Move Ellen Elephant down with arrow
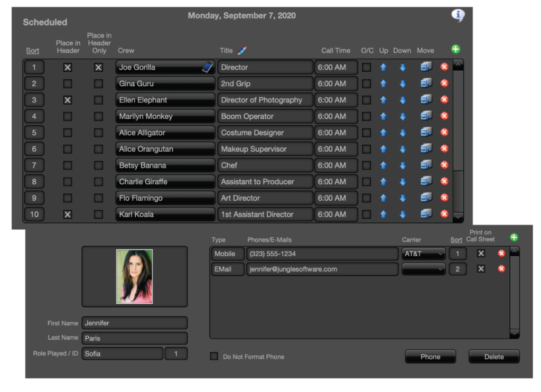 (x=403, y=100)
